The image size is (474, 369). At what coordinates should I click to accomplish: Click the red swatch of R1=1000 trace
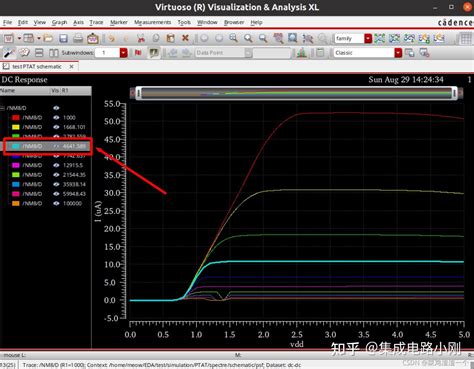point(16,118)
